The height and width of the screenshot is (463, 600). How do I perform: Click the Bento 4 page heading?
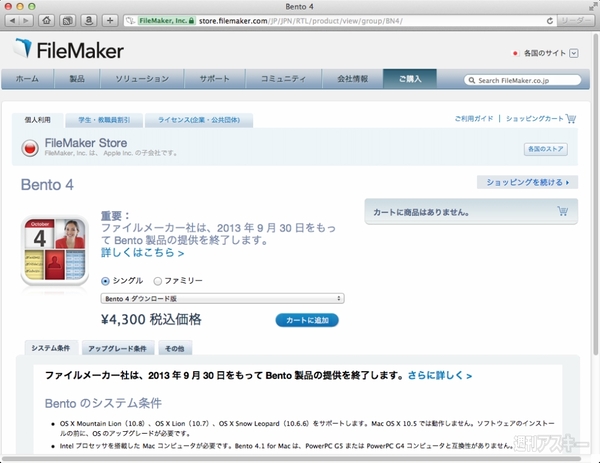click(x=47, y=185)
